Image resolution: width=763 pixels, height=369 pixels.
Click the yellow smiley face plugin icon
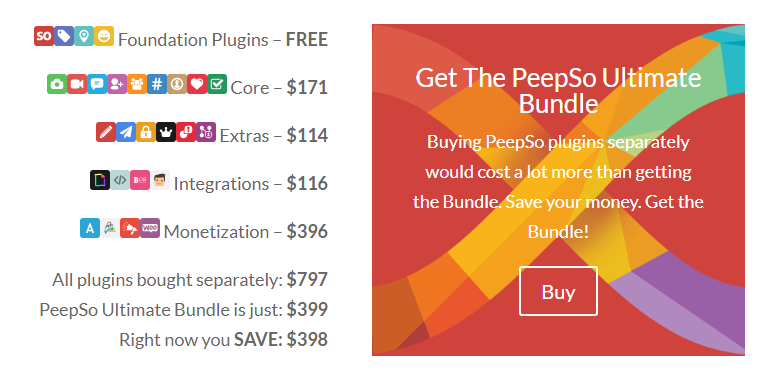[x=104, y=36]
